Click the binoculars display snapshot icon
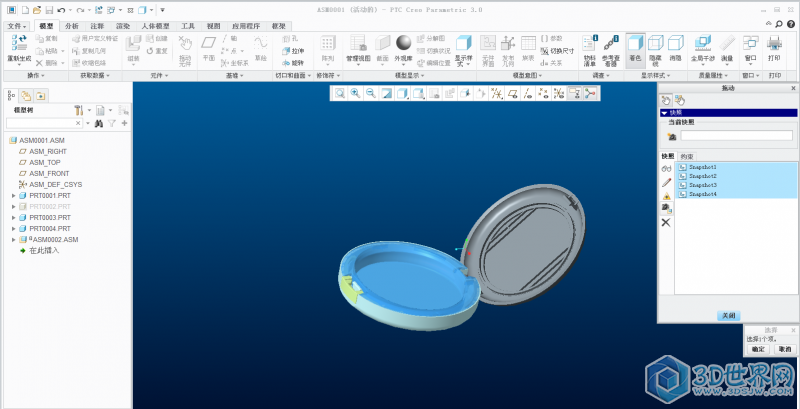 tap(666, 168)
